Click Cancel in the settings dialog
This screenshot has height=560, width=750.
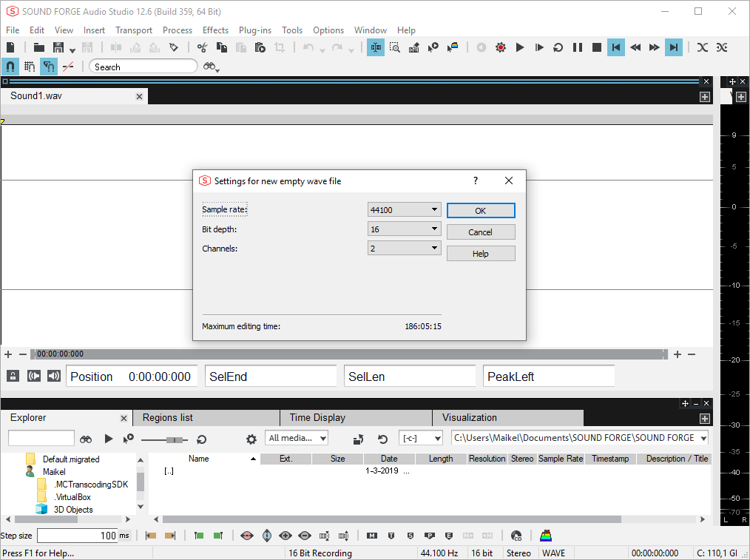pyautogui.click(x=481, y=232)
